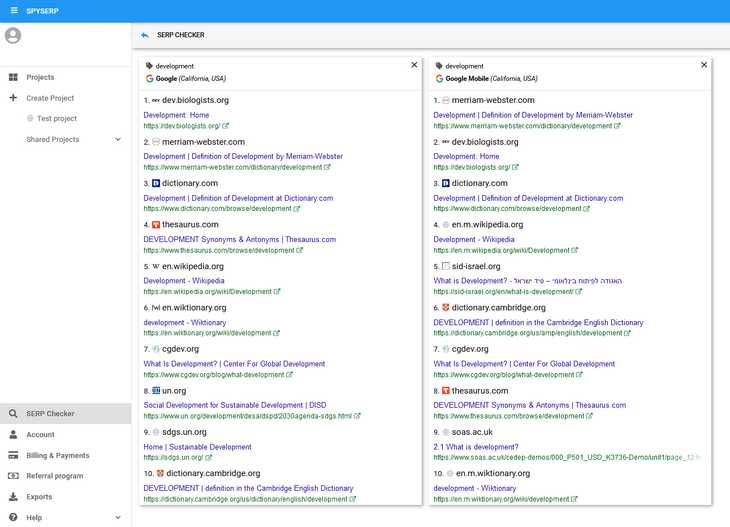730x527 pixels.
Task: Open 'Development: Home' link in desktop panel
Action: 176,115
